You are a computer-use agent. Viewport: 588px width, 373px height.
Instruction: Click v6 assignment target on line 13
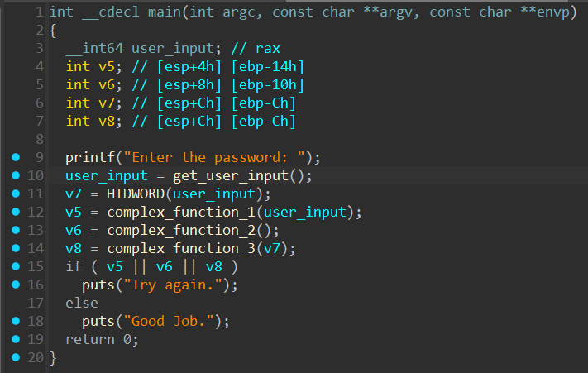[74, 231]
